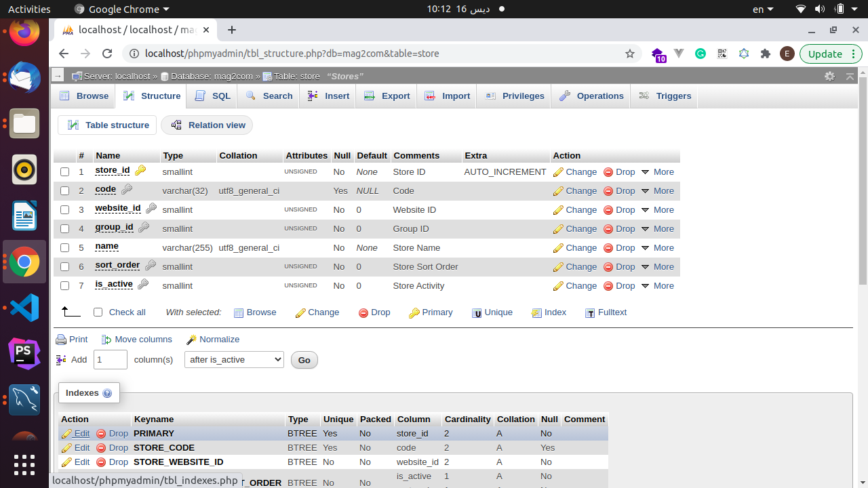Open the 'after is_active' position dropdown

pos(234,360)
